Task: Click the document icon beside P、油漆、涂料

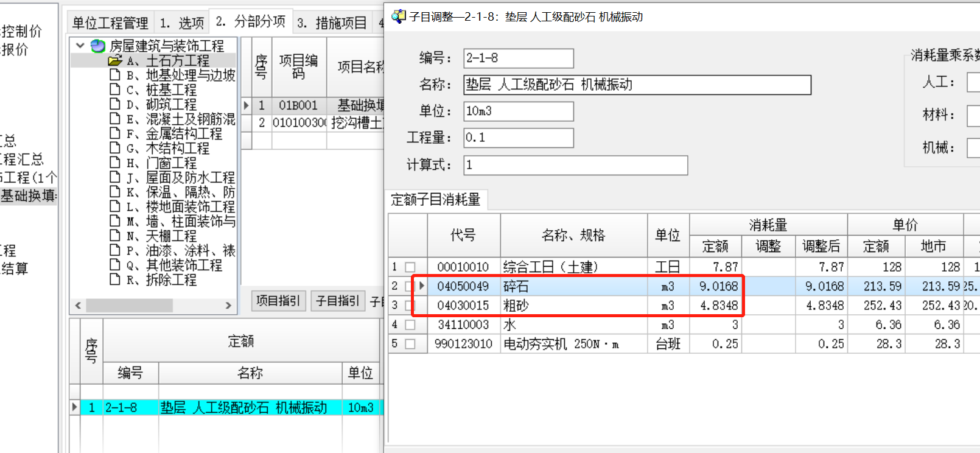Action: (114, 250)
